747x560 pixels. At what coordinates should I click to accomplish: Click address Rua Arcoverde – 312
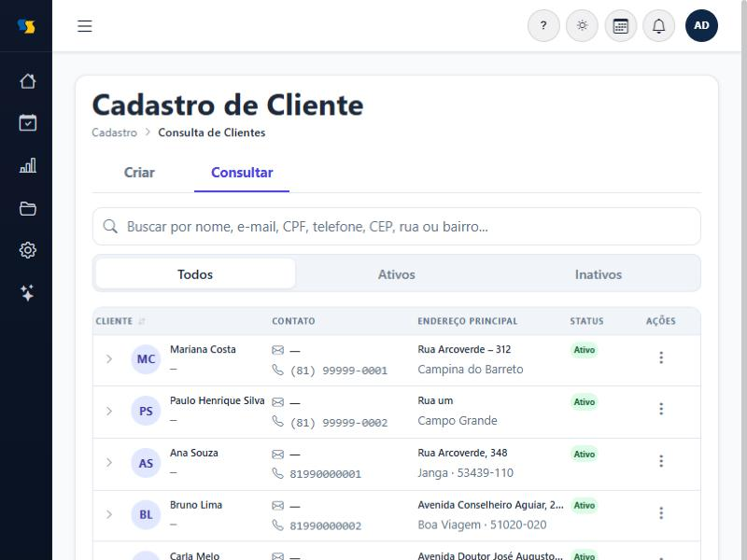pos(464,349)
